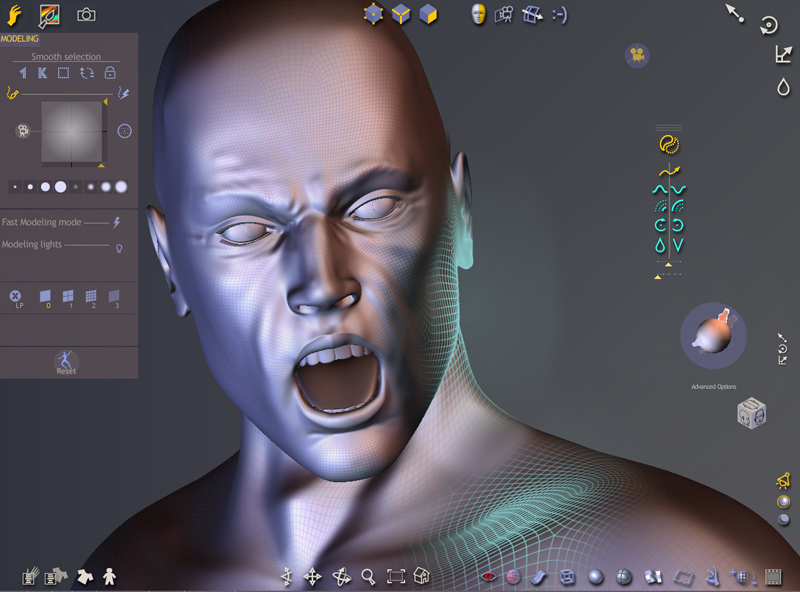The height and width of the screenshot is (592, 800).
Task: Select subdivision level 0
Action: pyautogui.click(x=45, y=299)
